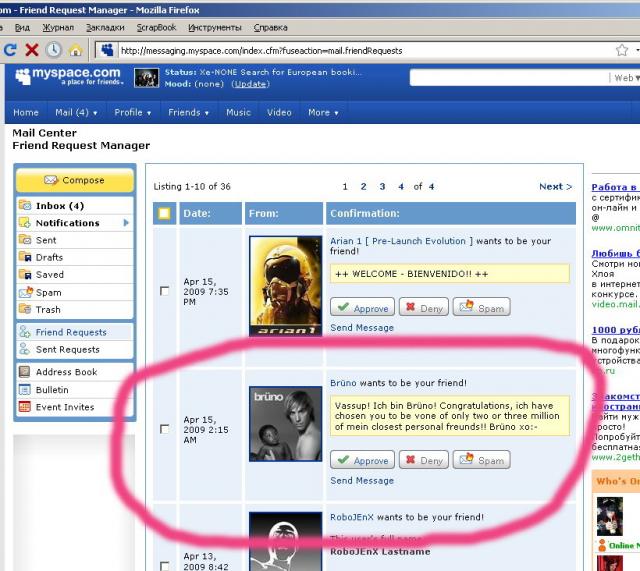This screenshot has width=640, height=571.
Task: Click the red stop loading button
Action: [32, 50]
